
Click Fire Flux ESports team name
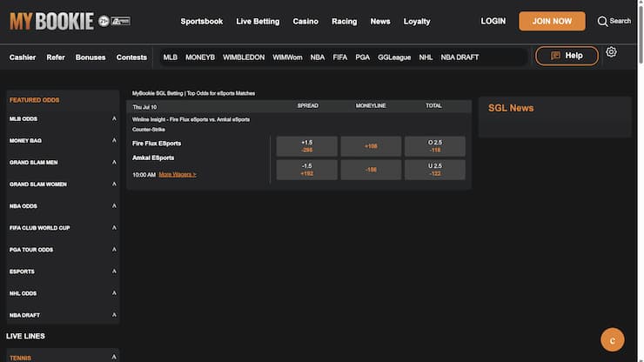click(157, 144)
